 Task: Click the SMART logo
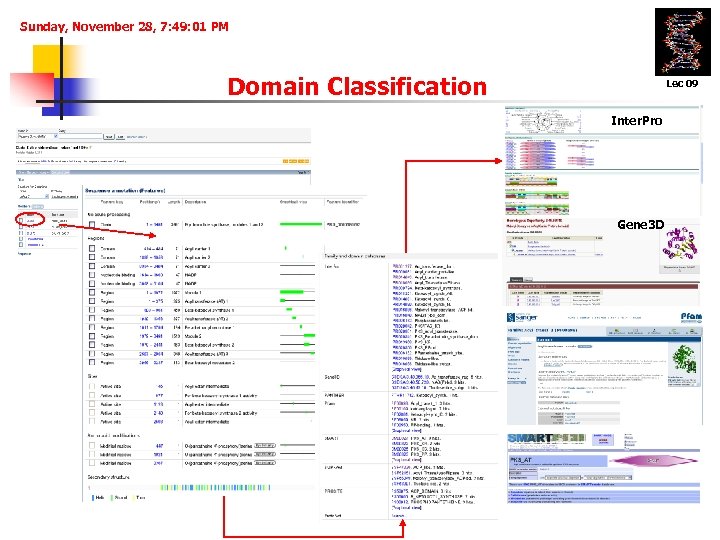click(546, 439)
